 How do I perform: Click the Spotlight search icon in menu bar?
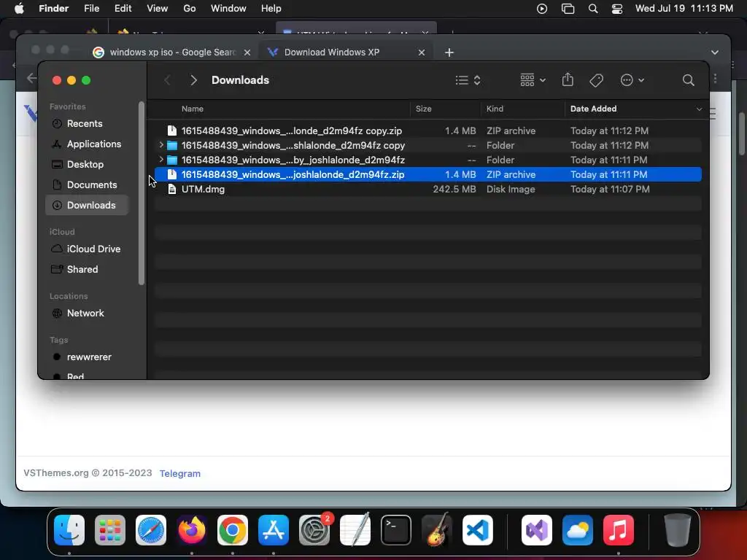[x=592, y=9]
